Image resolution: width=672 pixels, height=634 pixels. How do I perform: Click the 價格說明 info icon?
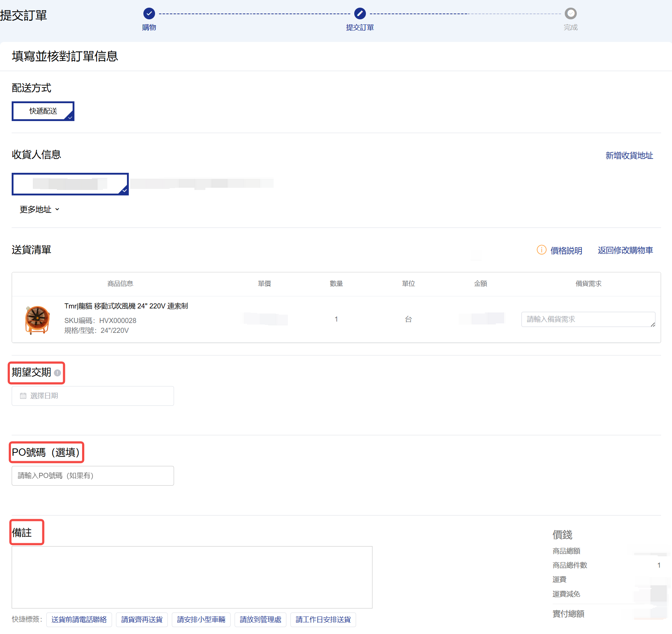(x=541, y=250)
